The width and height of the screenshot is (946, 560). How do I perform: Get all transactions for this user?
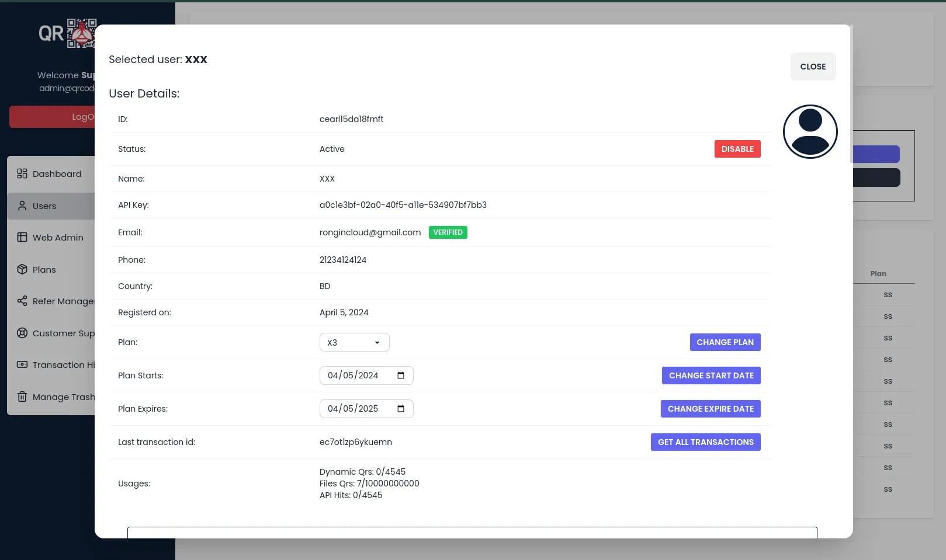pyautogui.click(x=705, y=442)
